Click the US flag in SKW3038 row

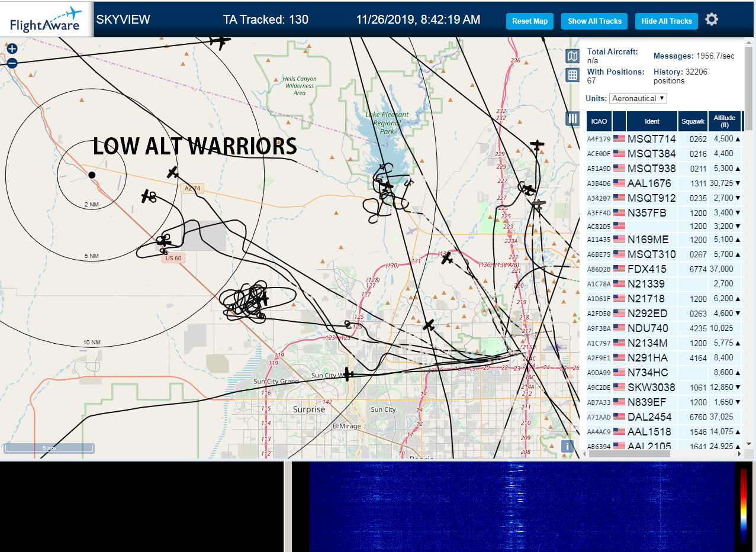[619, 388]
